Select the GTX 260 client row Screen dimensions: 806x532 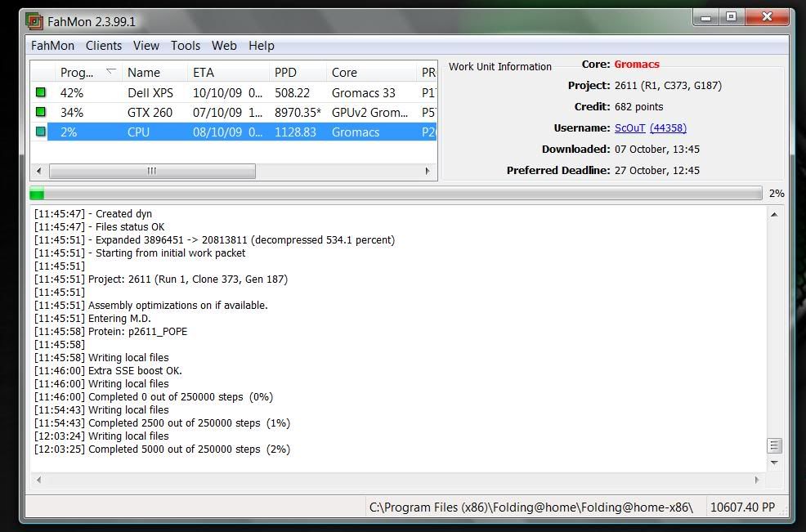point(234,112)
